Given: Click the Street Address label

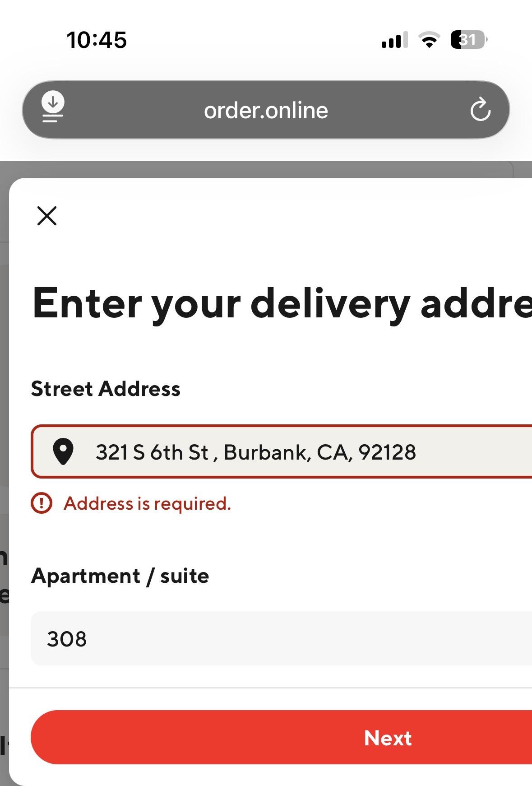Looking at the screenshot, I should point(106,389).
